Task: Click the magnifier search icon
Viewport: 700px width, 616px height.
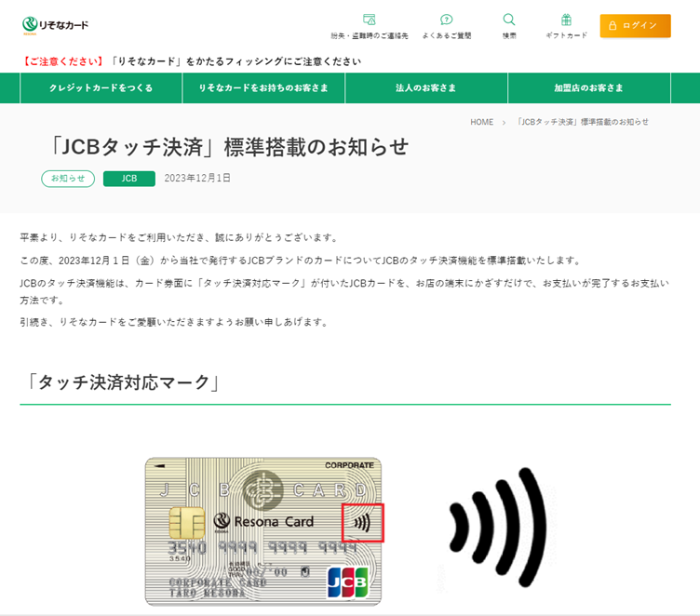Action: [x=509, y=20]
